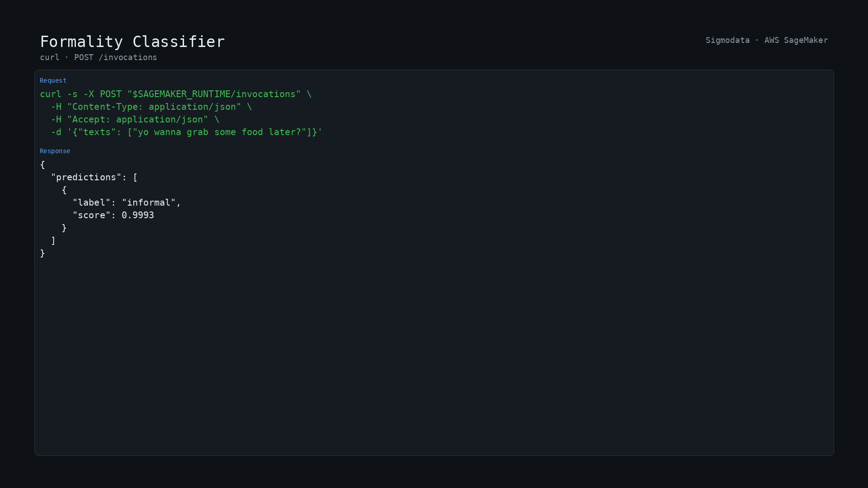
Task: Click the curl -s -X POST command line
Action: coord(176,94)
